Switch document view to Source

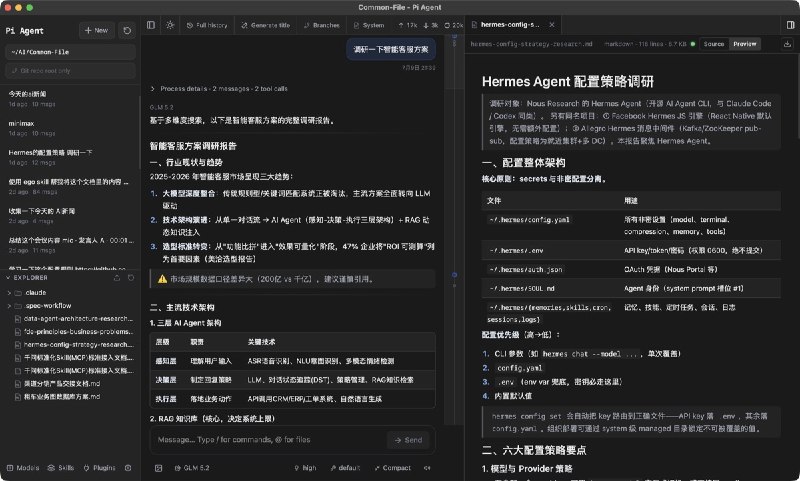click(714, 44)
